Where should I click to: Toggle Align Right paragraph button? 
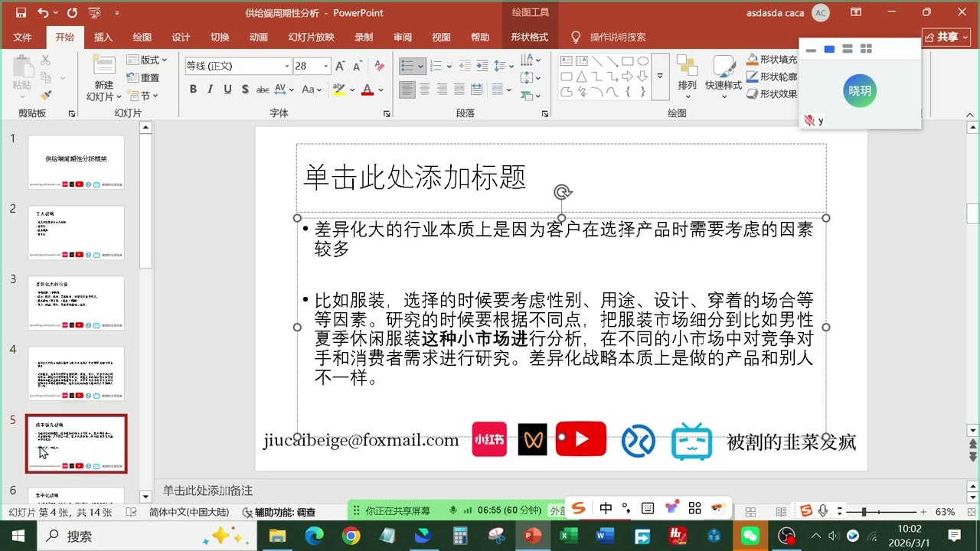(x=443, y=90)
